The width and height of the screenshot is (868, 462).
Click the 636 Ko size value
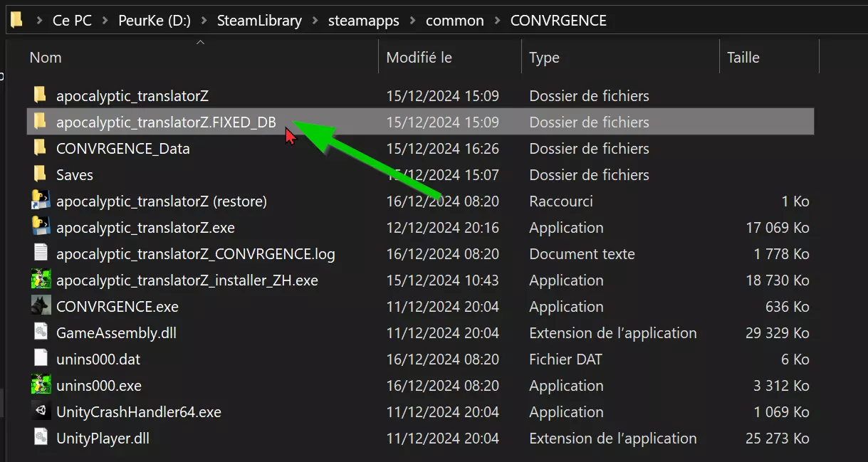788,307
